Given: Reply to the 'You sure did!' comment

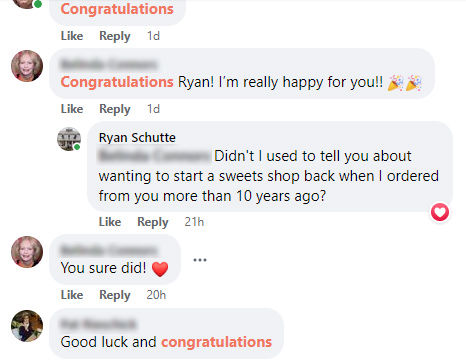Looking at the screenshot, I should 115,295.
